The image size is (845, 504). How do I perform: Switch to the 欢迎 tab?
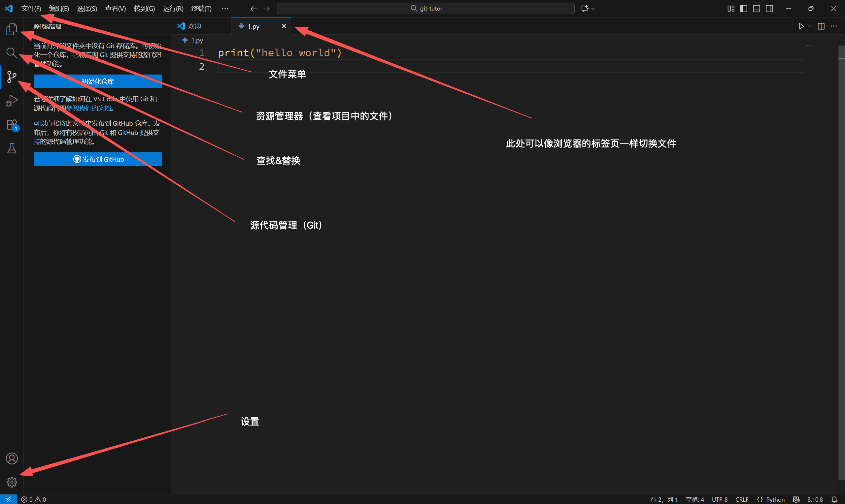pyautogui.click(x=194, y=26)
